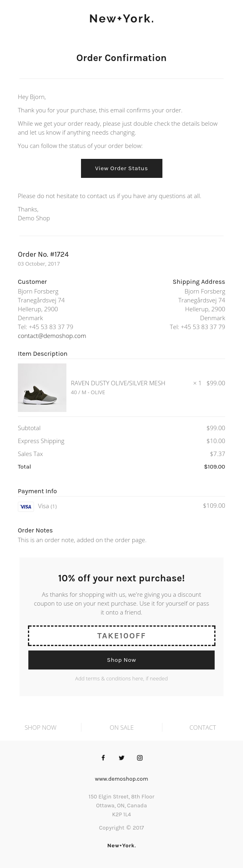
Task: Click the Facebook icon in footer
Action: 103,758
